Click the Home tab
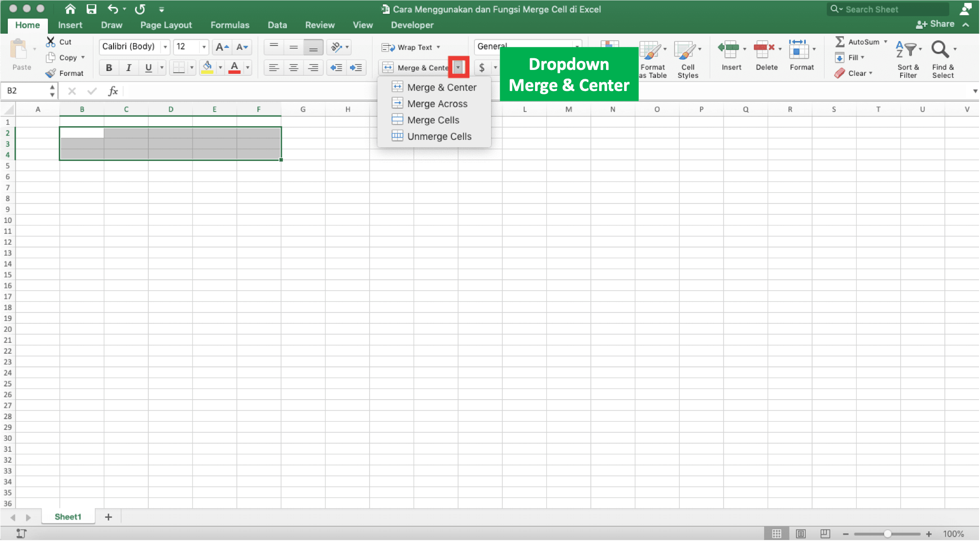The image size is (980, 541). (26, 24)
